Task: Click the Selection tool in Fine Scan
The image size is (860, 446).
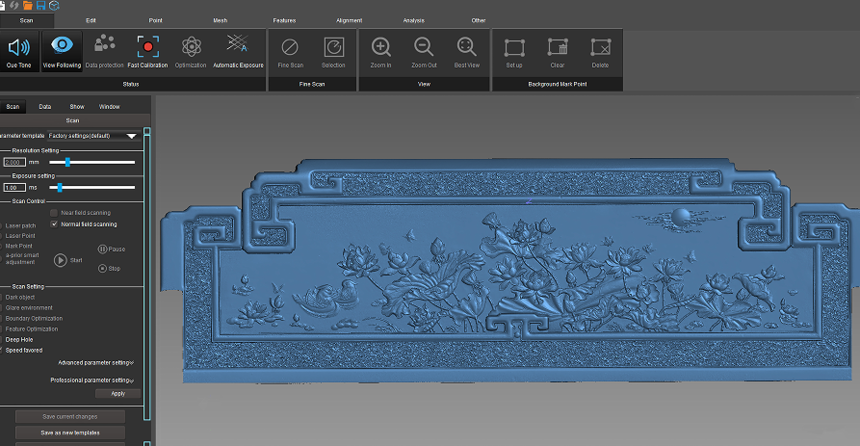Action: coord(333,47)
